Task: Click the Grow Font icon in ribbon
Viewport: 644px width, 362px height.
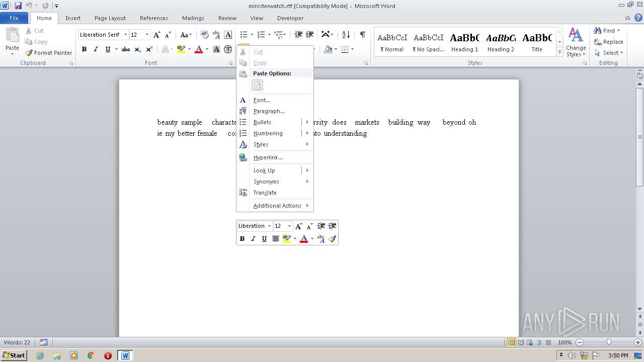Action: (157, 35)
